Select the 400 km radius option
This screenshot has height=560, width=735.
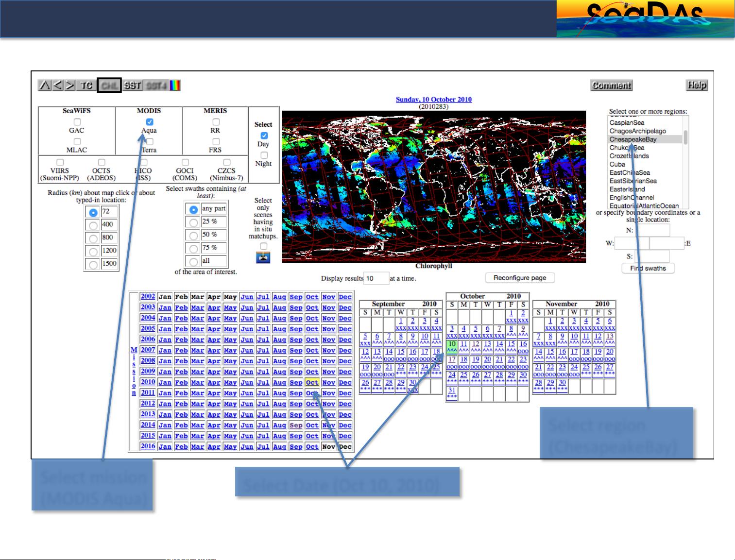[93, 225]
